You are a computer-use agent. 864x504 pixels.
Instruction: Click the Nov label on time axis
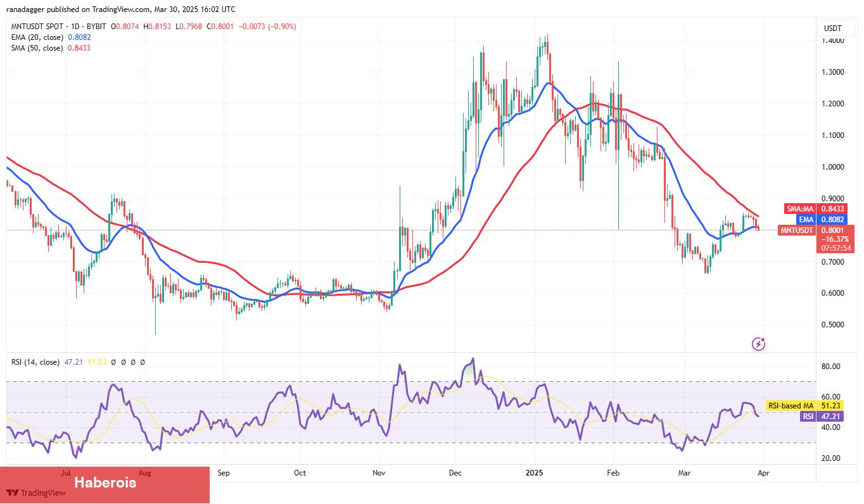click(x=379, y=473)
